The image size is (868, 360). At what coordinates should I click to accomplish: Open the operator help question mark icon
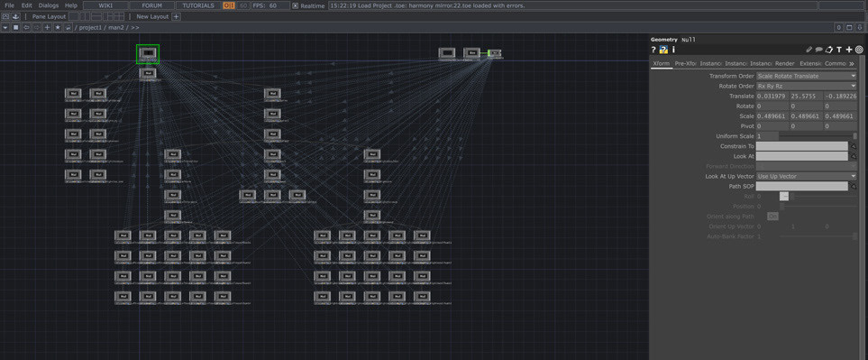(653, 50)
